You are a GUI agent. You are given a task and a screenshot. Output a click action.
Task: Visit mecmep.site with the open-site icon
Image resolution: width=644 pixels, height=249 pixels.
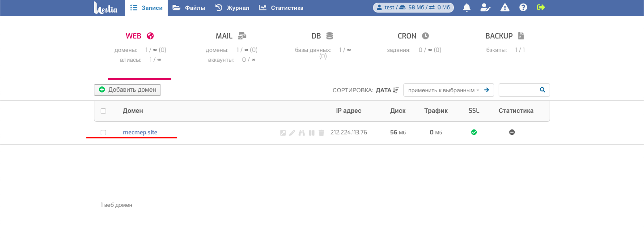[283, 133]
